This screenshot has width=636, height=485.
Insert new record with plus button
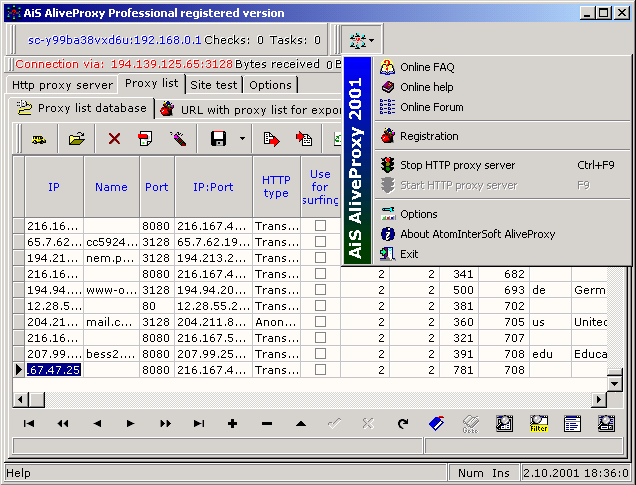coord(232,424)
